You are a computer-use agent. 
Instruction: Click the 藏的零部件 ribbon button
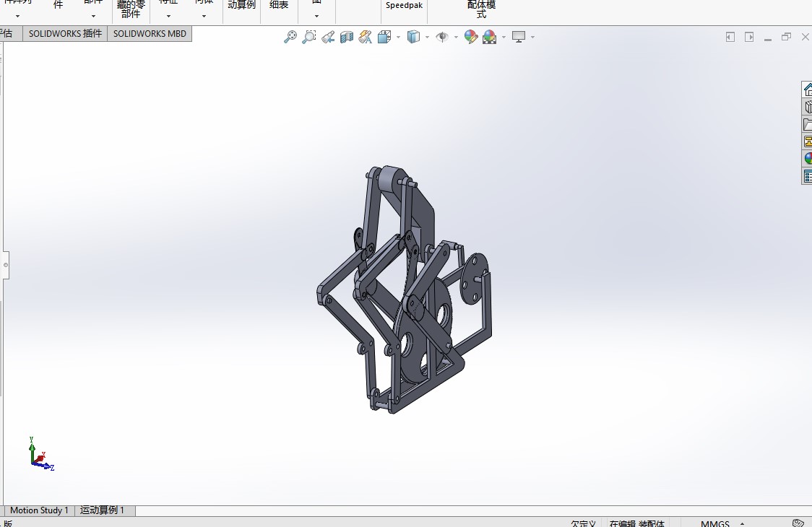point(131,9)
